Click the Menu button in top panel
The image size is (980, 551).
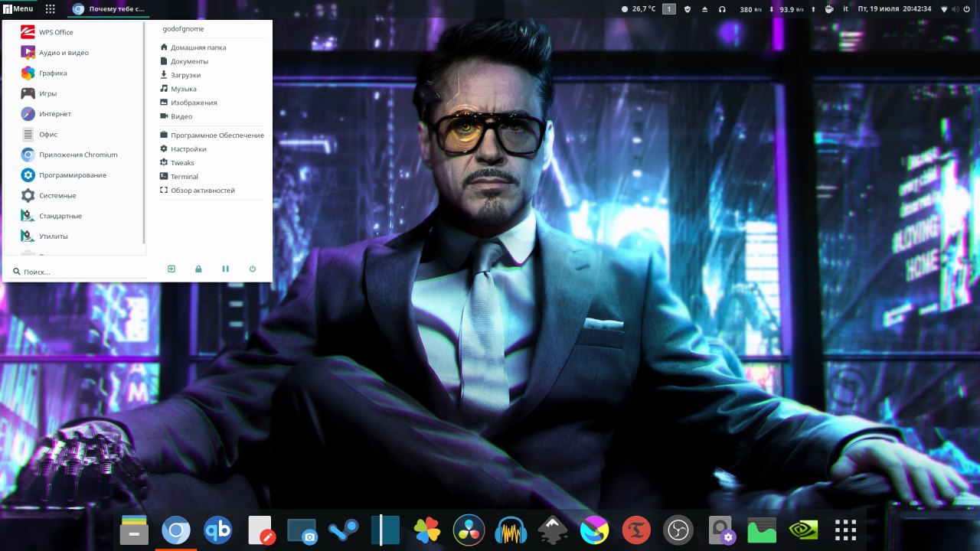[18, 8]
